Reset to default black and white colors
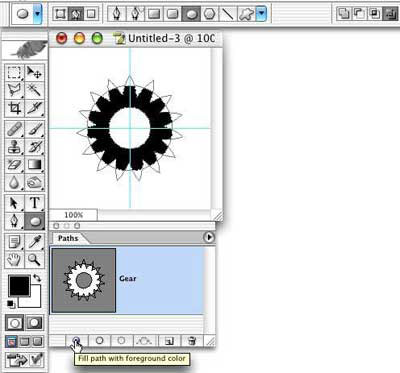 click(11, 304)
